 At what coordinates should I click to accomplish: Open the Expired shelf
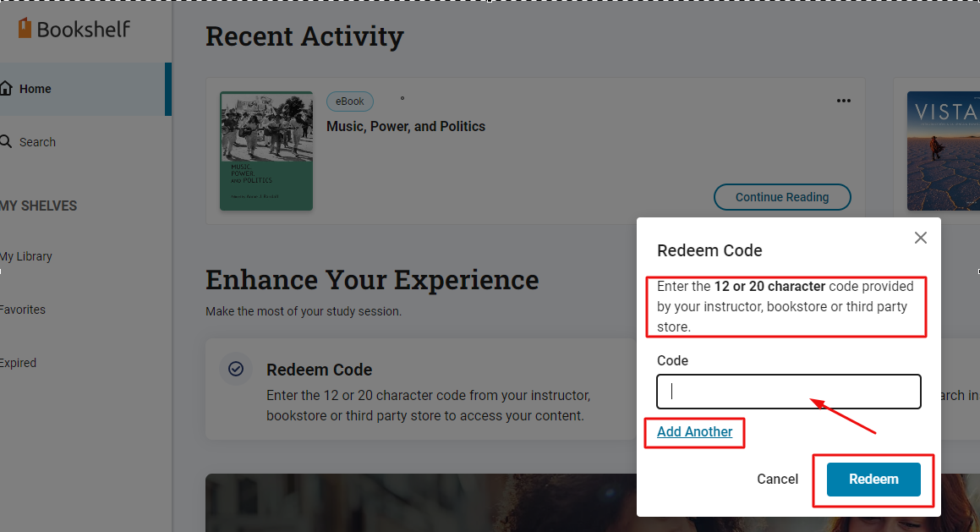[18, 362]
